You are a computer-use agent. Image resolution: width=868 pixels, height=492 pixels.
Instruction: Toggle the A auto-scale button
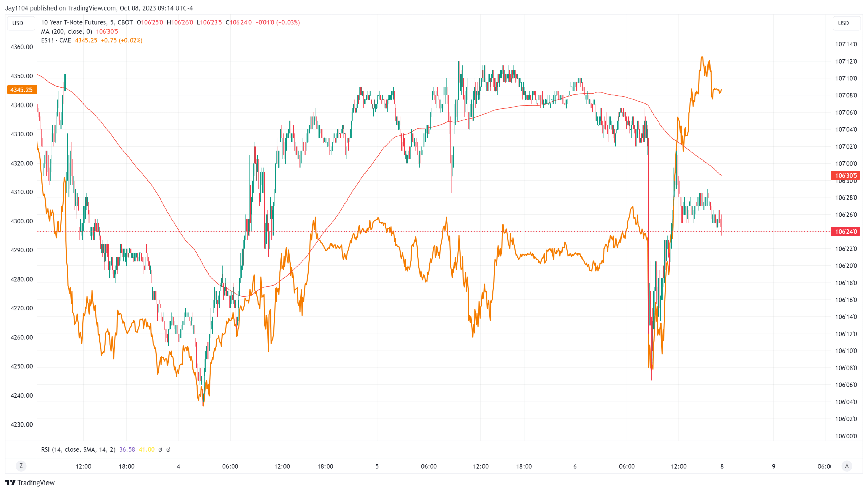(x=847, y=466)
